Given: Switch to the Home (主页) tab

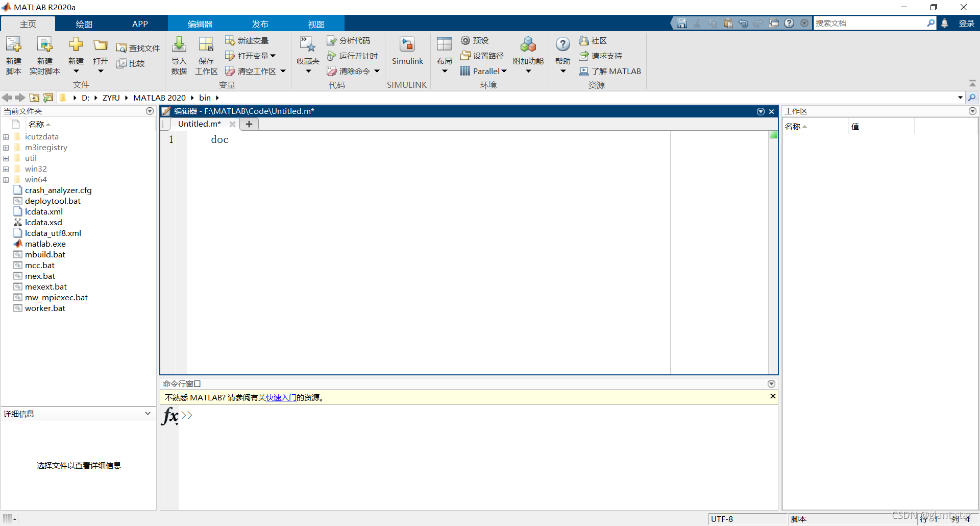Looking at the screenshot, I should click(28, 24).
